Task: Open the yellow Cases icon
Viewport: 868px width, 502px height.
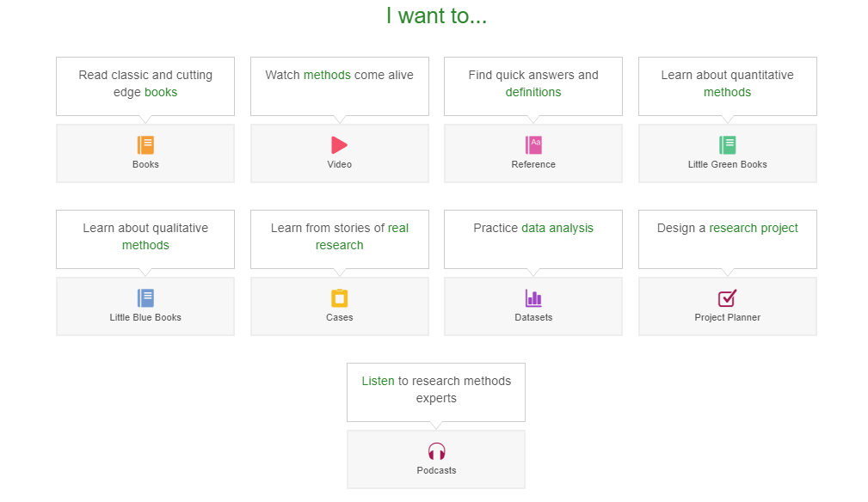Action: 339,298
